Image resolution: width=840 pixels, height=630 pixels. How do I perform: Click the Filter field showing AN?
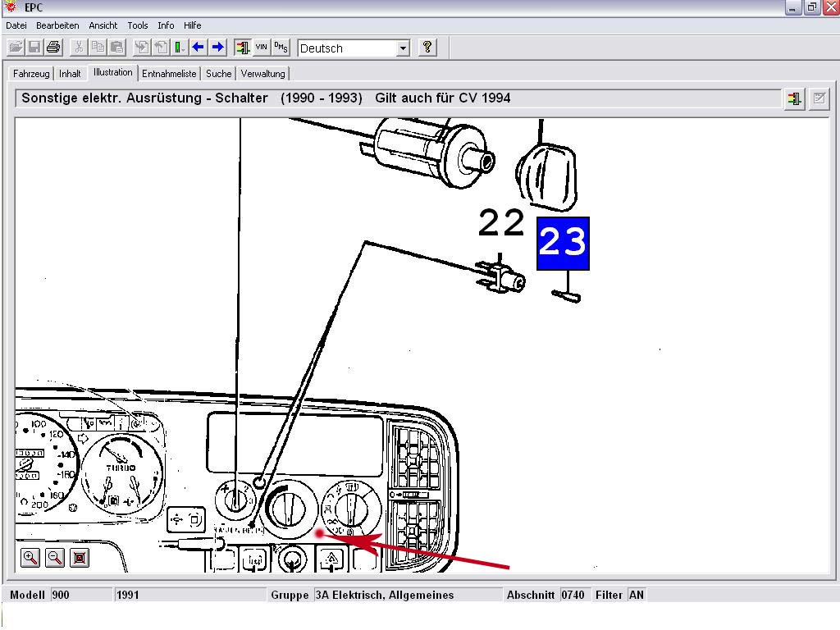637,595
